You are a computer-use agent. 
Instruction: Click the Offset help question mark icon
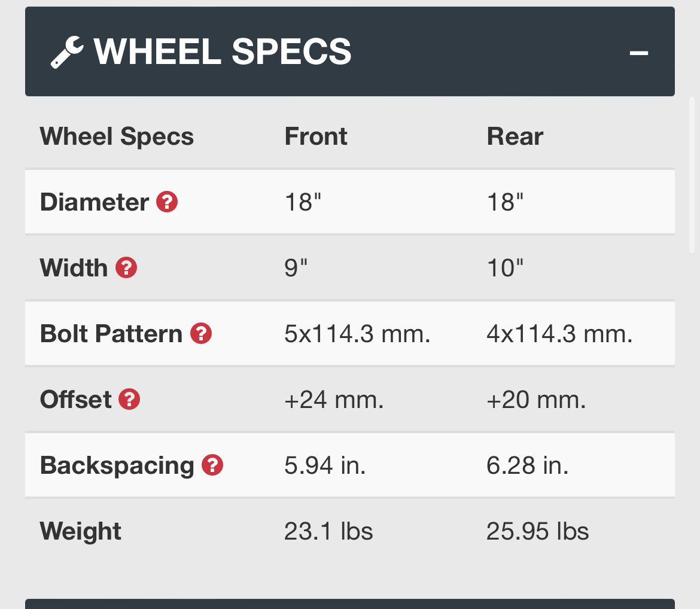click(x=129, y=399)
